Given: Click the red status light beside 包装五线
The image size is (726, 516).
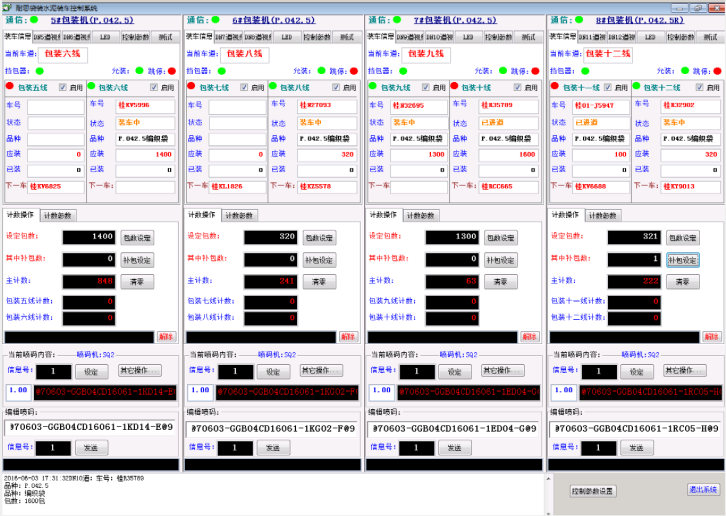Looking at the screenshot, I should click(x=10, y=87).
